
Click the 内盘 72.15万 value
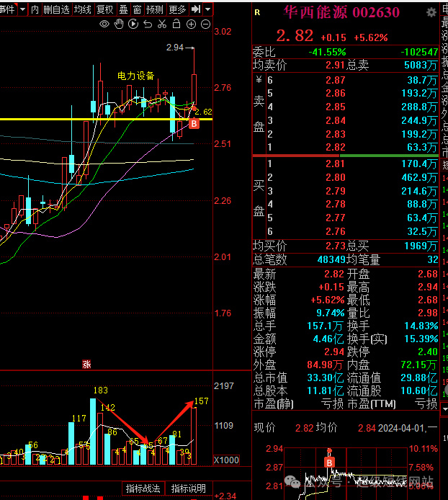click(419, 365)
